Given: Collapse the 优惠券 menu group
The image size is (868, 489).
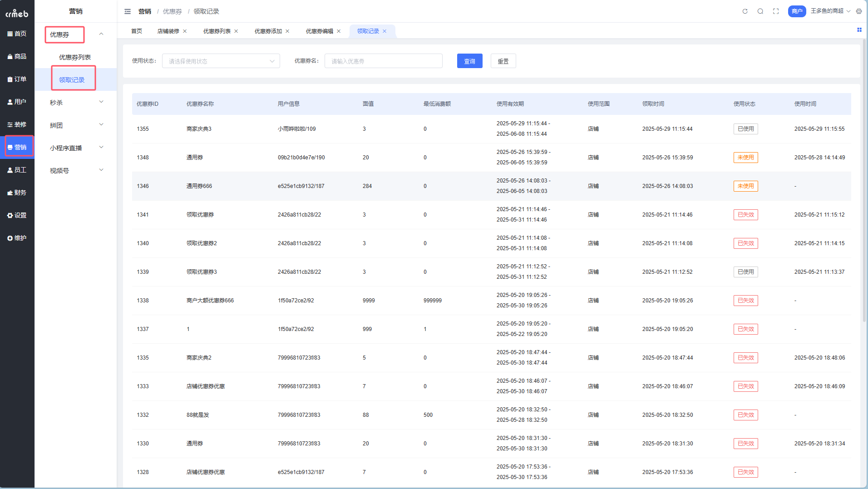Looking at the screenshot, I should click(101, 34).
